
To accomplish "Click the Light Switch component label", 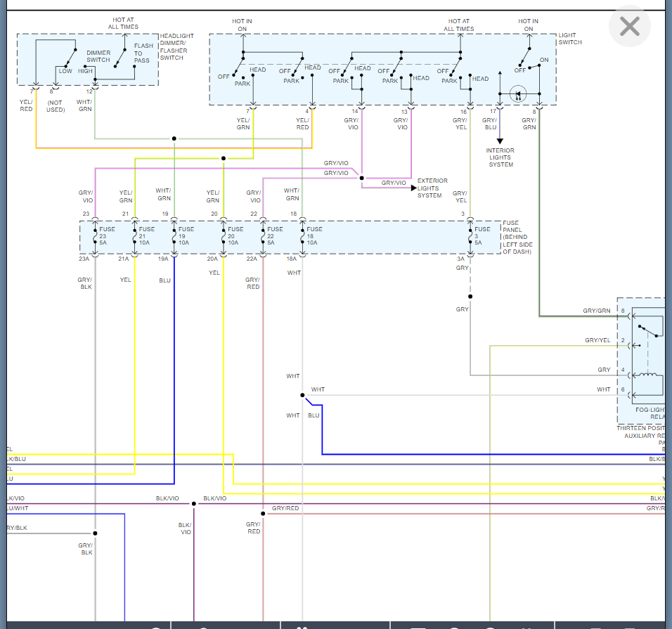I will click(x=570, y=39).
